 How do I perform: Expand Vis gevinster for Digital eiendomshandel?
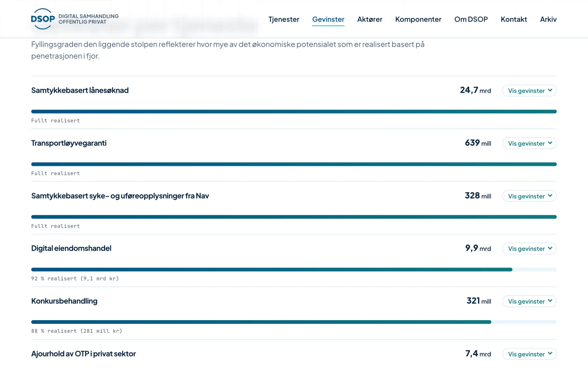(x=529, y=248)
